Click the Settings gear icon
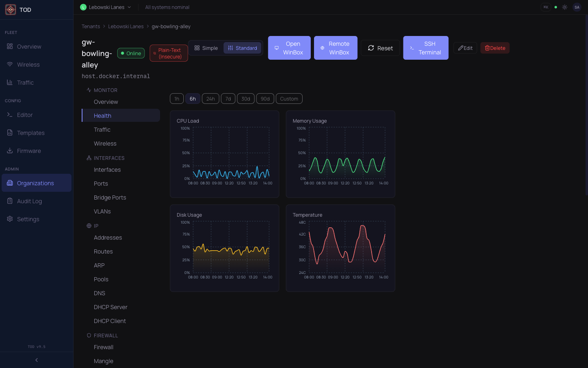The image size is (588, 368). tap(9, 219)
